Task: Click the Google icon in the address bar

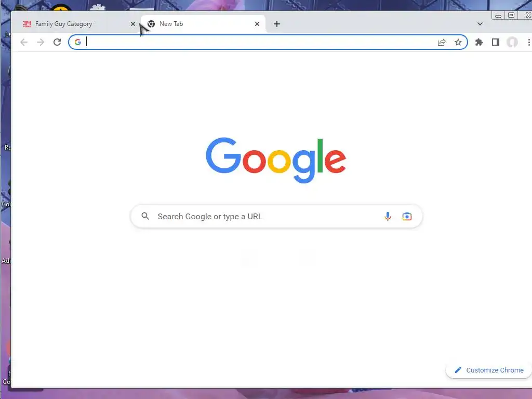Action: [x=78, y=42]
